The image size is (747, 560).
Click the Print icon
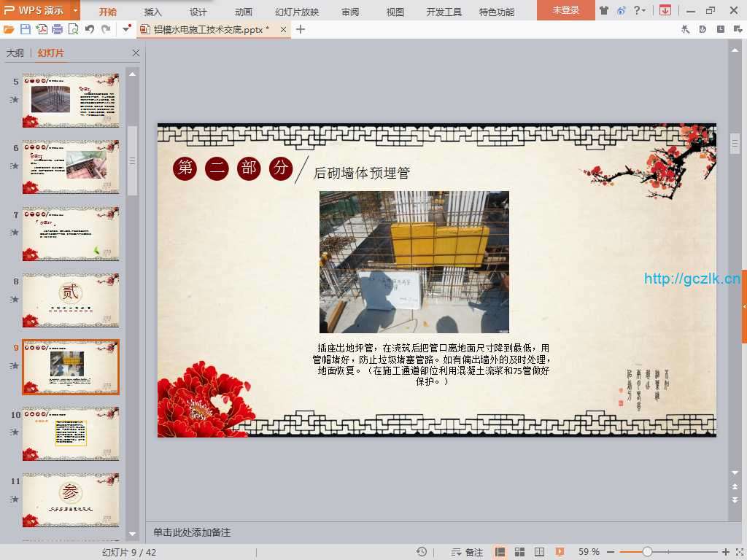click(x=58, y=29)
